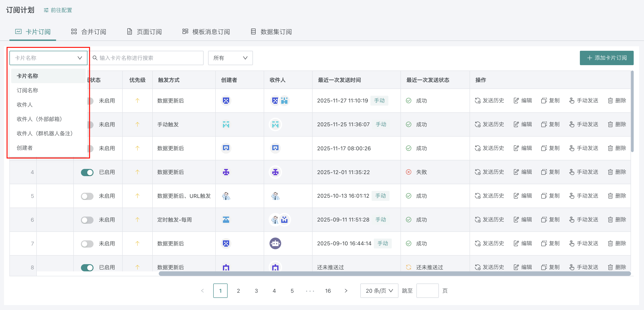Click edit pencil icon in row 4
The height and width of the screenshot is (310, 644).
point(516,172)
